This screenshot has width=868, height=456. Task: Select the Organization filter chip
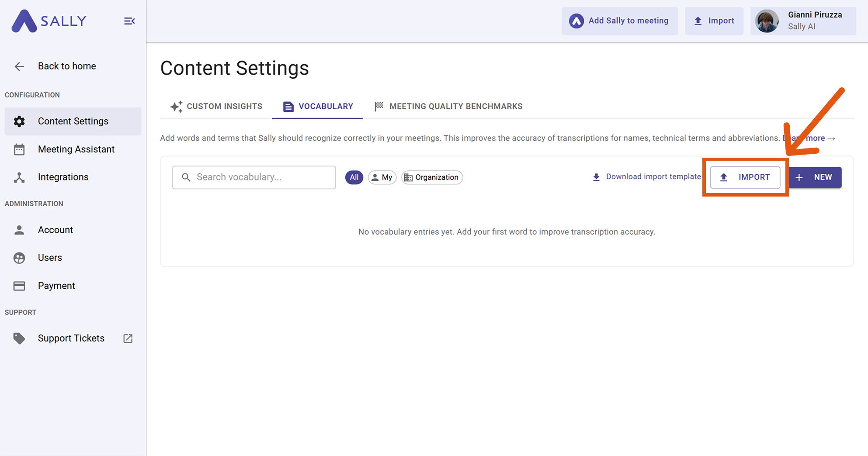432,177
